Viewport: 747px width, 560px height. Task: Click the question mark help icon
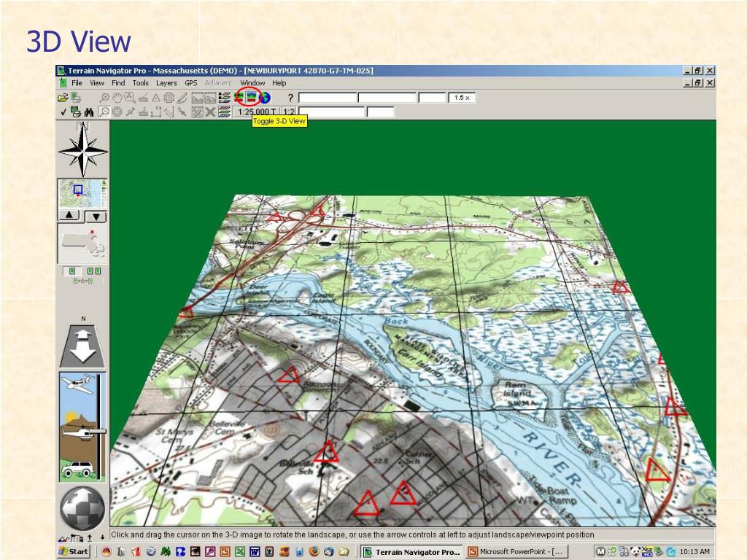click(x=290, y=98)
